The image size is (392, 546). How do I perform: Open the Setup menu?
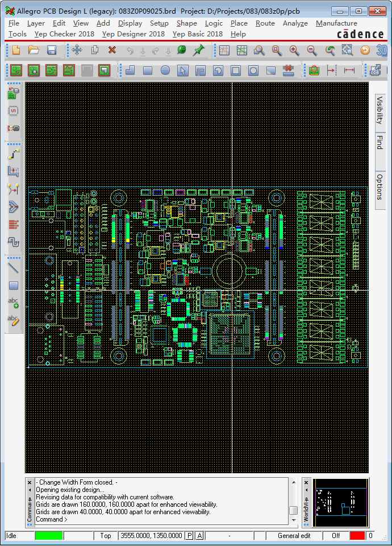pyautogui.click(x=159, y=23)
